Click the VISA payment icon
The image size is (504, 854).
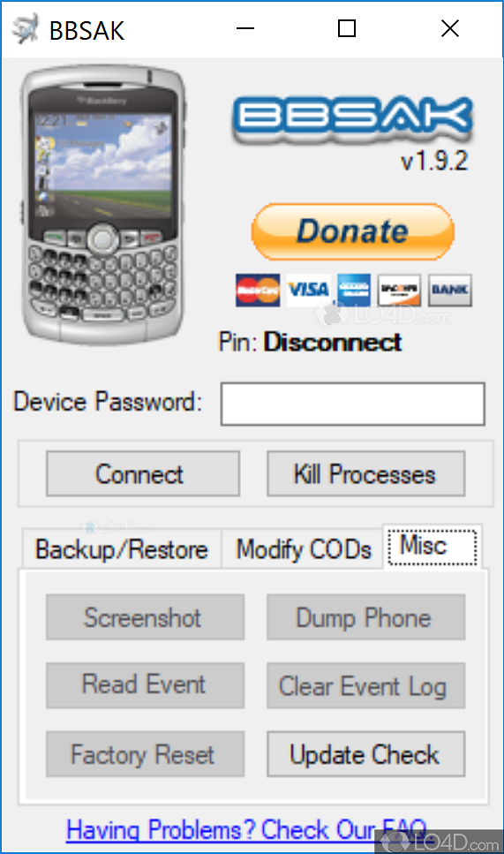(x=308, y=291)
